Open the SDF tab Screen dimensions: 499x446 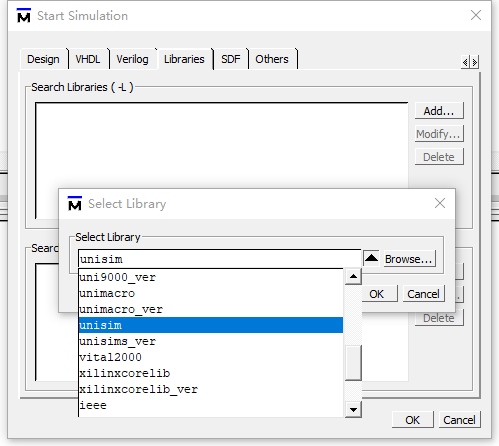click(231, 59)
